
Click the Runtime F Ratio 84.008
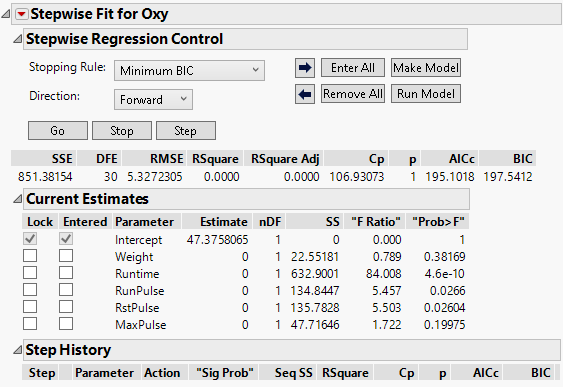point(383,274)
